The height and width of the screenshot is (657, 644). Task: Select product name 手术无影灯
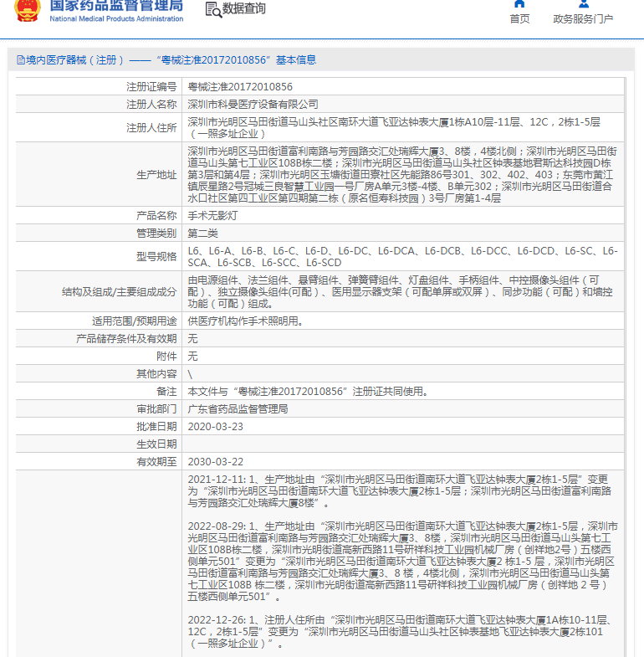[212, 216]
